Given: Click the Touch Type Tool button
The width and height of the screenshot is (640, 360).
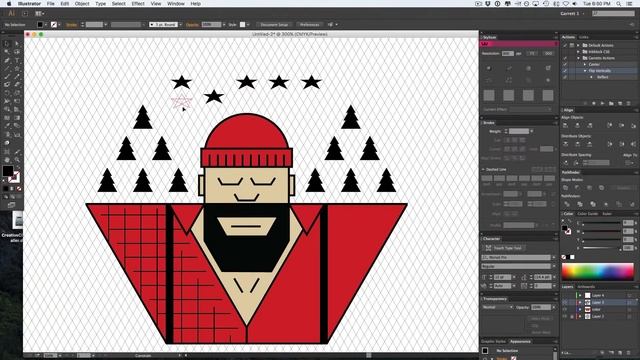Looking at the screenshot, I should tap(504, 248).
